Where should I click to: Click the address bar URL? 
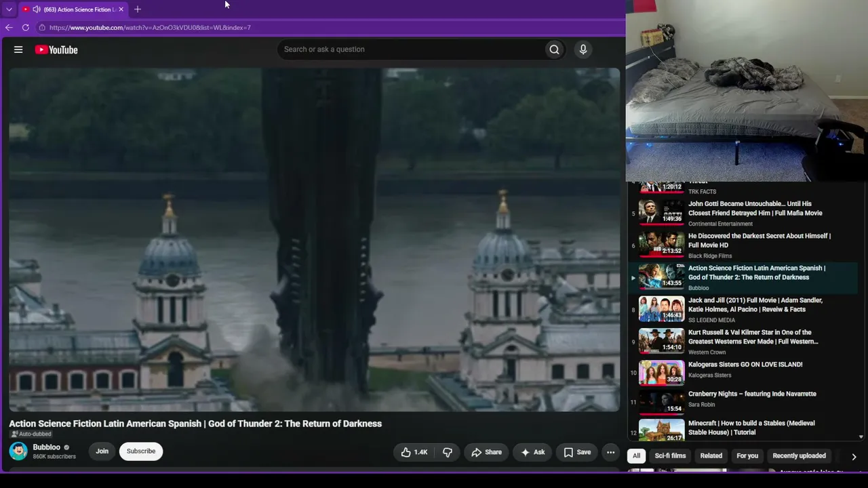(x=150, y=28)
